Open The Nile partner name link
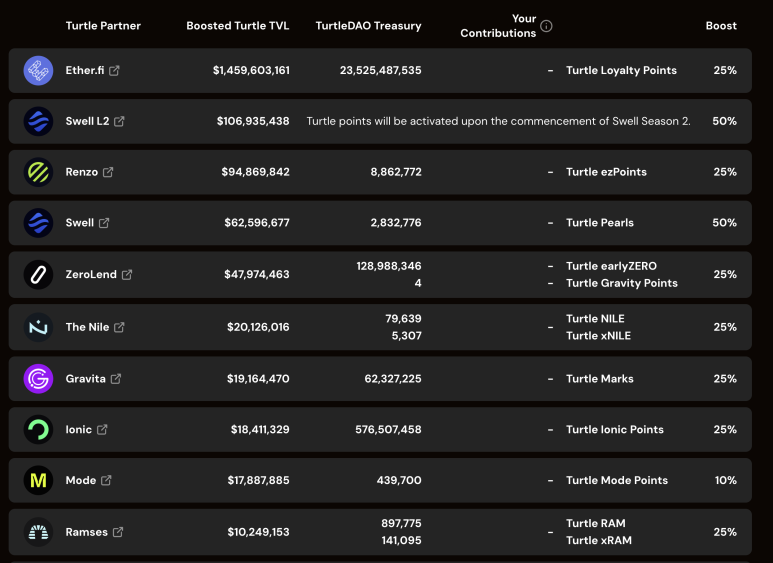This screenshot has width=773, height=563. 87,327
